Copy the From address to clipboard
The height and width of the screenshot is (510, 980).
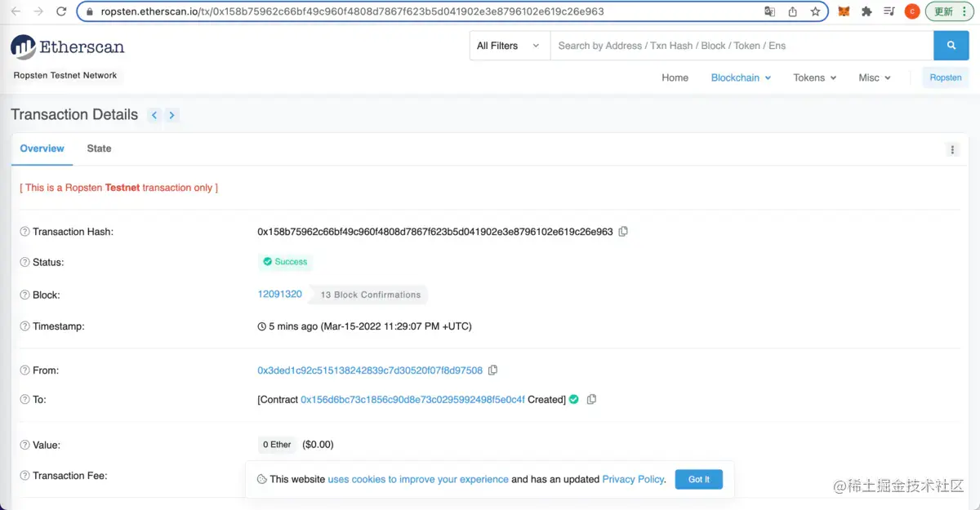tap(492, 370)
